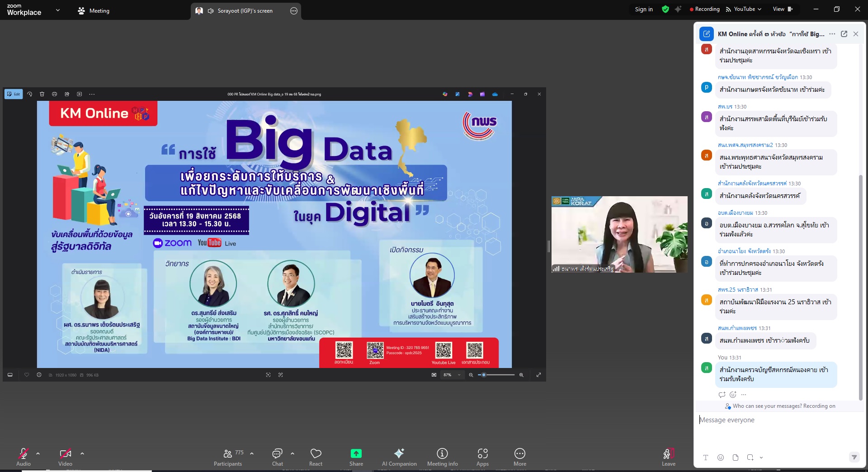Screen dimensions: 868x472
Task: Add reaction to the last message
Action: 733,395
